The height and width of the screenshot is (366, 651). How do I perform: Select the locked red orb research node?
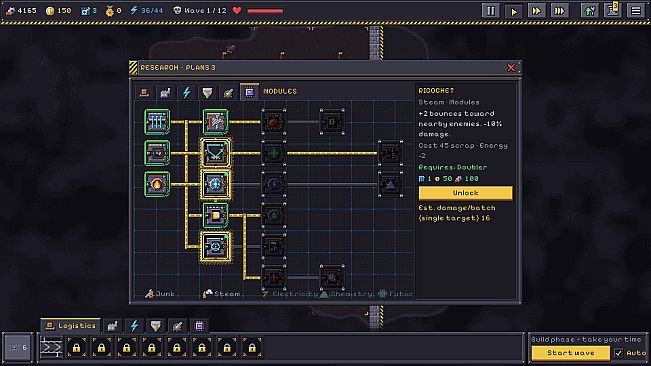[274, 122]
